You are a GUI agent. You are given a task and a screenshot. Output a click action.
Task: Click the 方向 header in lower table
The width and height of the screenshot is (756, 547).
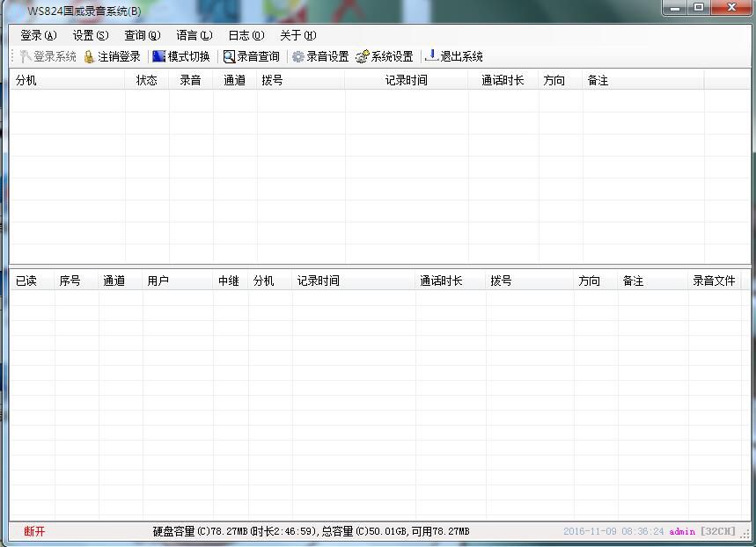596,281
